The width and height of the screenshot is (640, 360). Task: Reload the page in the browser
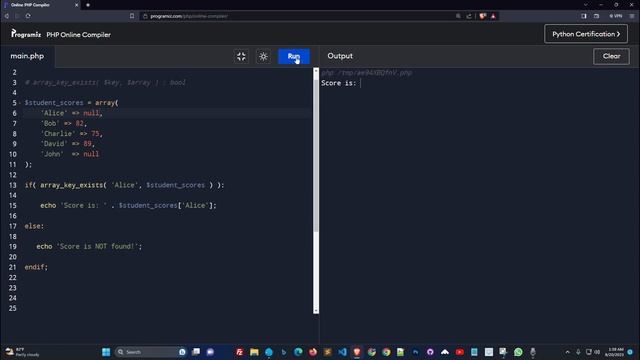click(28, 16)
